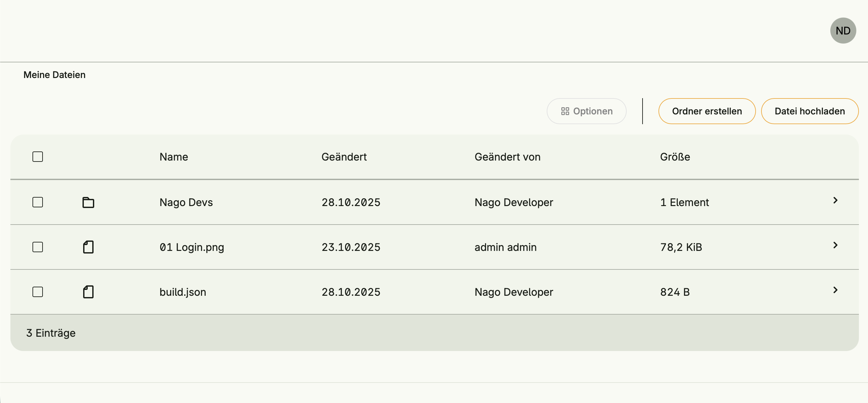Select the Nago Devs row checkbox
The image size is (868, 403).
[x=38, y=202]
